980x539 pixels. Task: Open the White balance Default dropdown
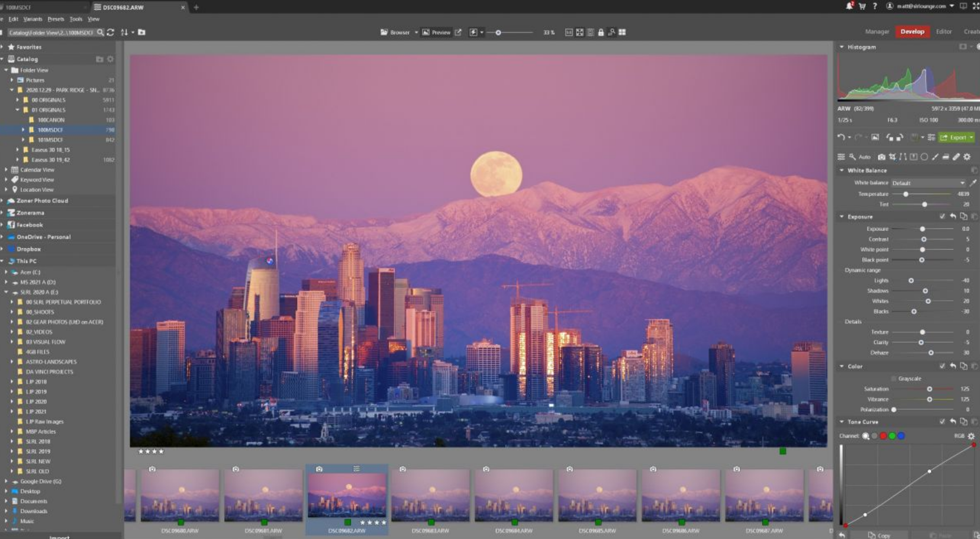point(928,183)
